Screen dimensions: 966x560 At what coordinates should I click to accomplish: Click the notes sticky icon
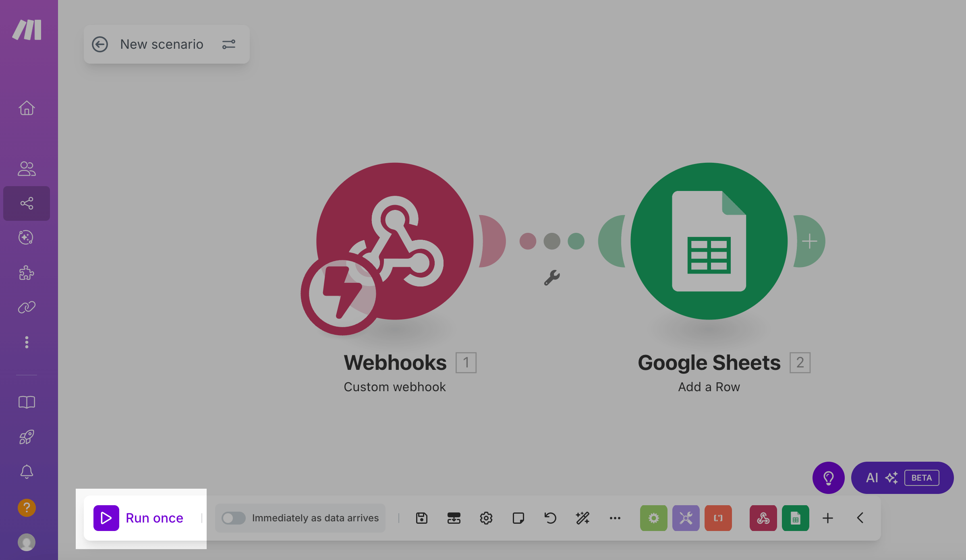coord(518,518)
